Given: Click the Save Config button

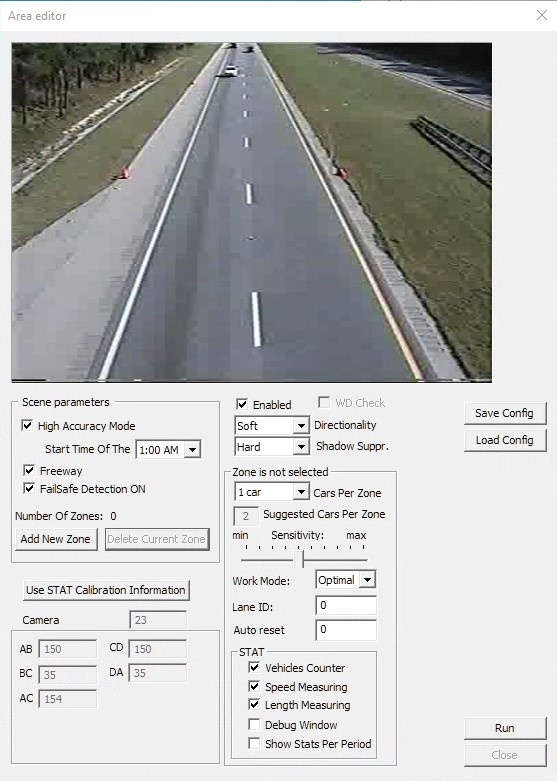Looking at the screenshot, I should pyautogui.click(x=504, y=413).
